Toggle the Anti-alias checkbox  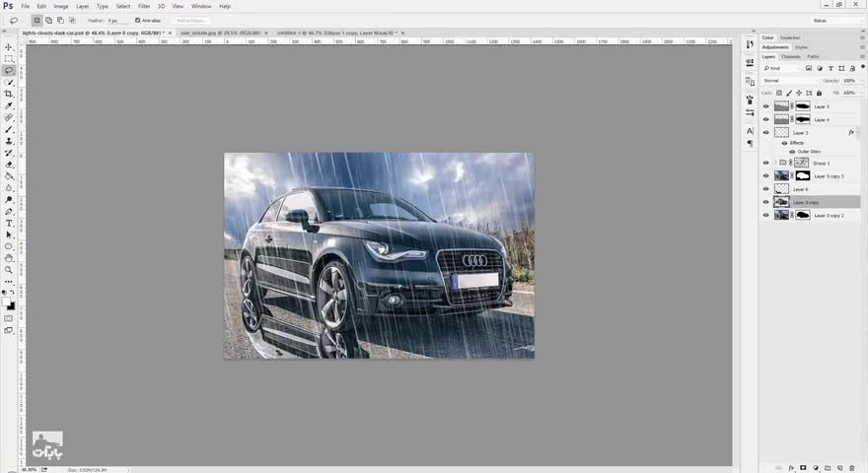coord(138,21)
